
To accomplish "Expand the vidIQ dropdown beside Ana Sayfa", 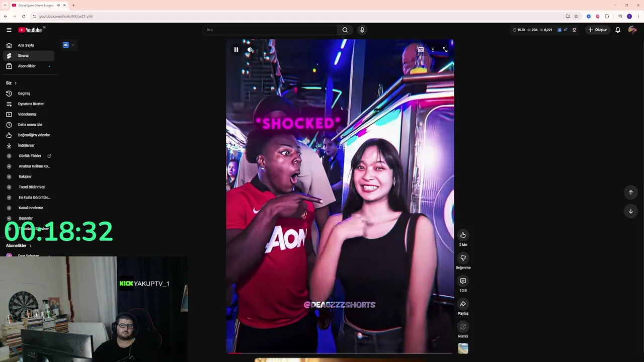I will pyautogui.click(x=73, y=45).
